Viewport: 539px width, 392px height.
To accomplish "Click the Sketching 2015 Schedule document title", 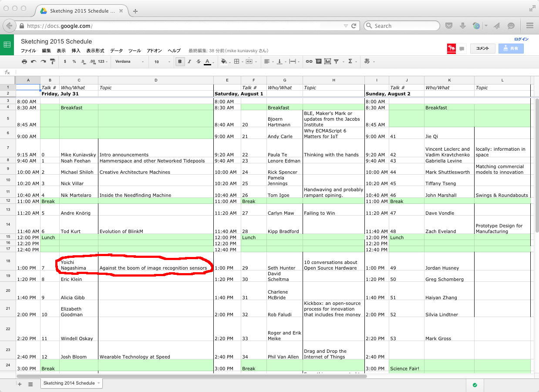I will pyautogui.click(x=56, y=41).
